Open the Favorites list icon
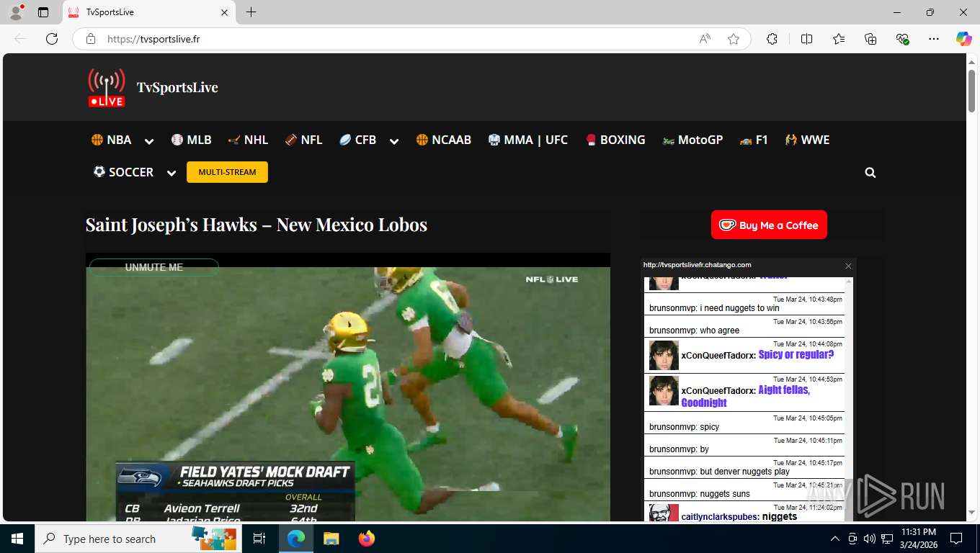Viewport: 980px width, 553px height. click(x=839, y=39)
